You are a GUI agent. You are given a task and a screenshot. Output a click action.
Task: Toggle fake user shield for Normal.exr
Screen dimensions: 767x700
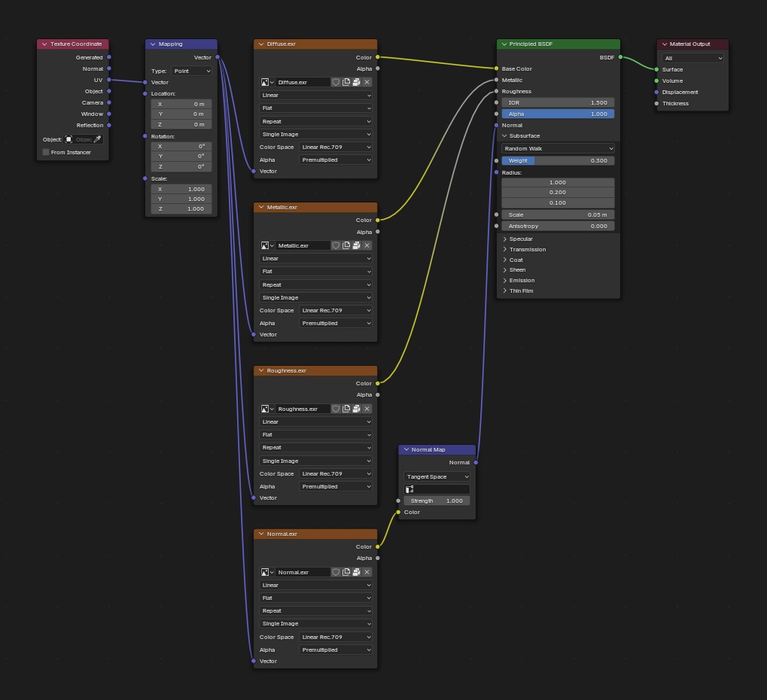(336, 572)
